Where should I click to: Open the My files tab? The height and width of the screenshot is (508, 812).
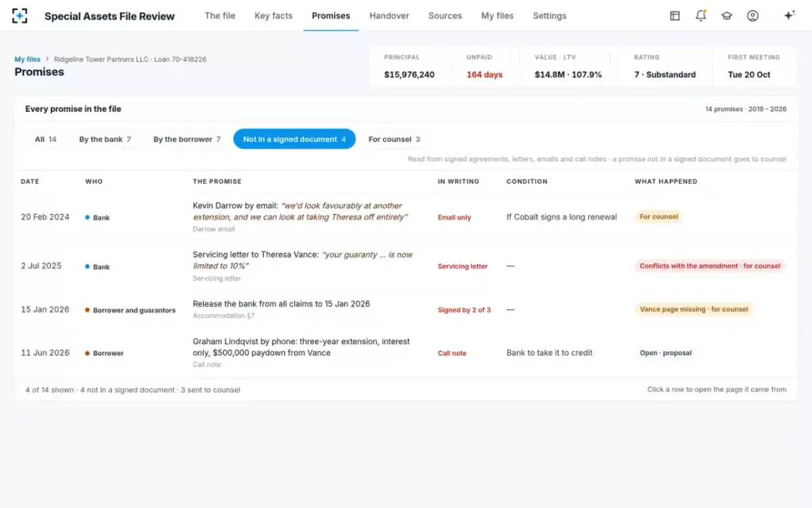coord(497,16)
